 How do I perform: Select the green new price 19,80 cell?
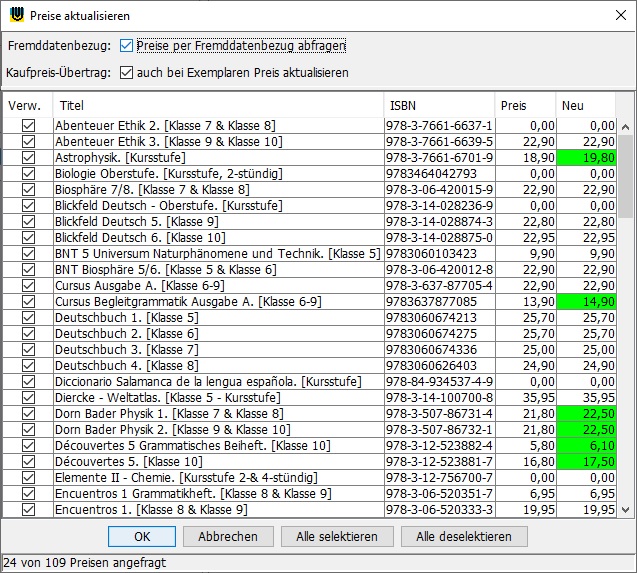coord(587,158)
